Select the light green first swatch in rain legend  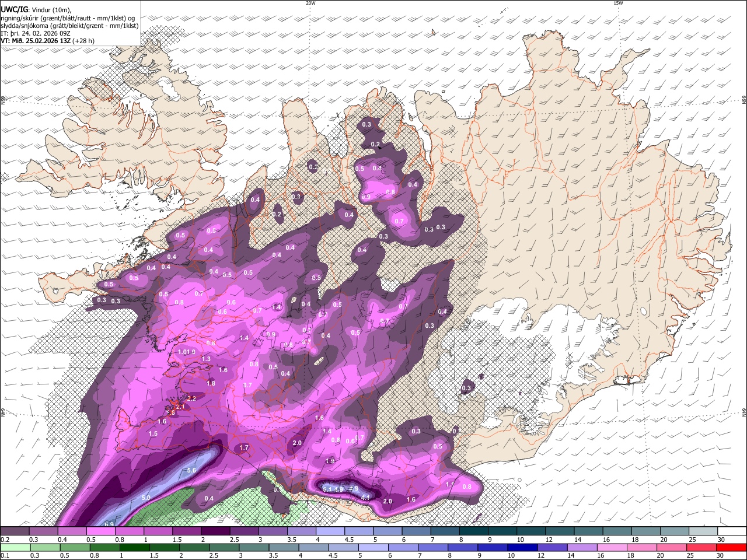click(x=15, y=547)
